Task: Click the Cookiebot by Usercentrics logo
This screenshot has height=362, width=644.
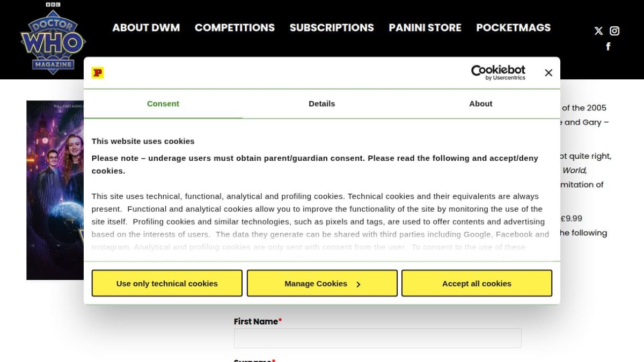Action: 498,72
